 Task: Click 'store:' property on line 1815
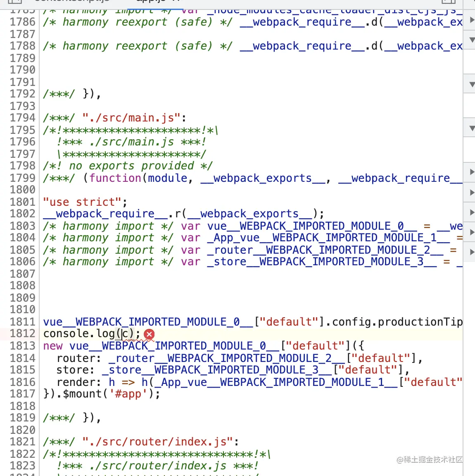pyautogui.click(x=75, y=370)
